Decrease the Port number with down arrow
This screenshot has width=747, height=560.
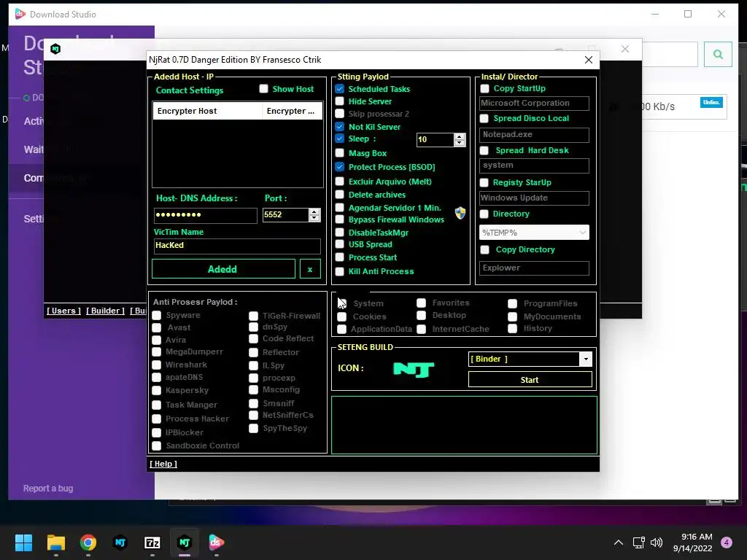point(314,218)
